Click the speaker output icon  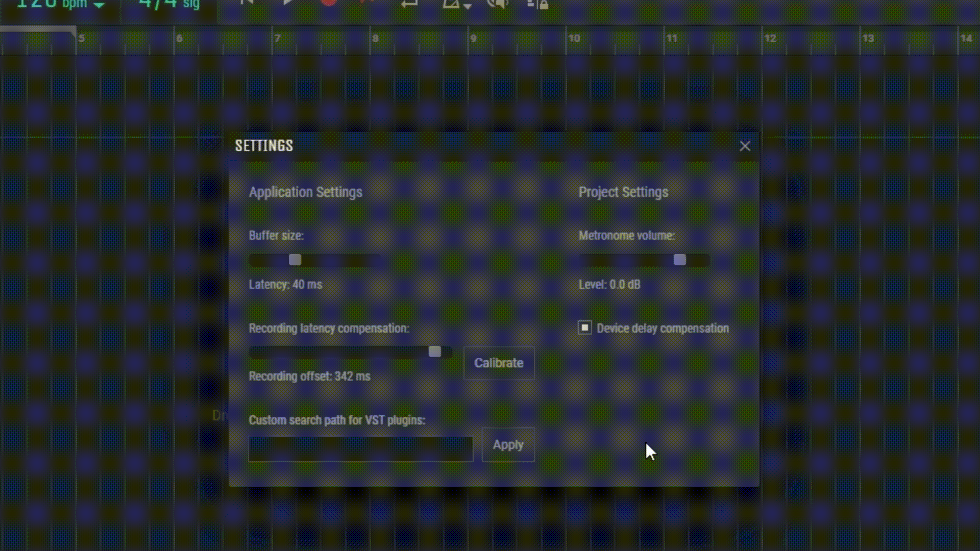click(498, 4)
